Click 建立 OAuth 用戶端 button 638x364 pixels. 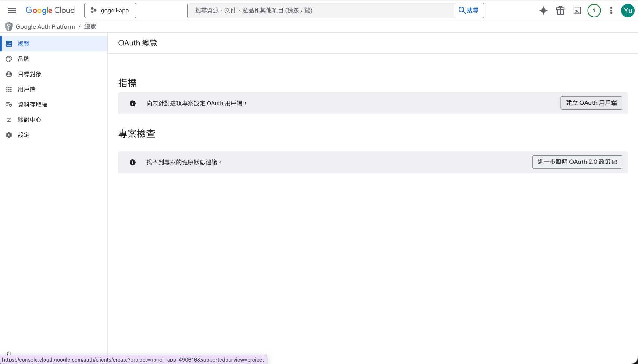click(x=591, y=103)
